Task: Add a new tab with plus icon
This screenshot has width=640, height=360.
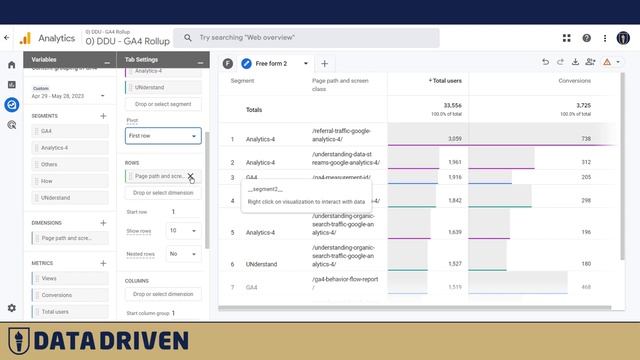Action: 324,64
